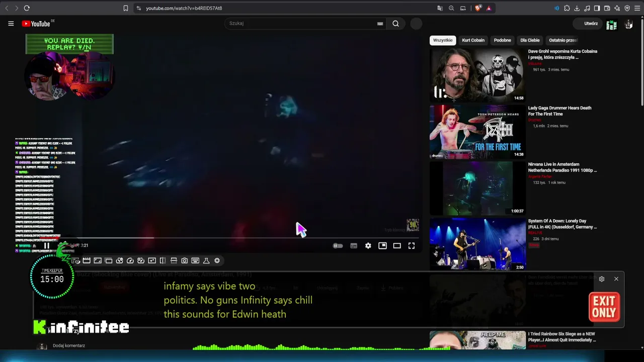Open video title 'I Tried Rainbow Six Siege as a NEW Player'

click(562, 337)
